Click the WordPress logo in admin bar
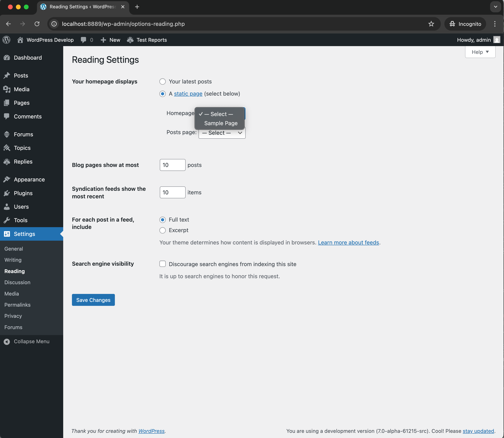 [7, 40]
